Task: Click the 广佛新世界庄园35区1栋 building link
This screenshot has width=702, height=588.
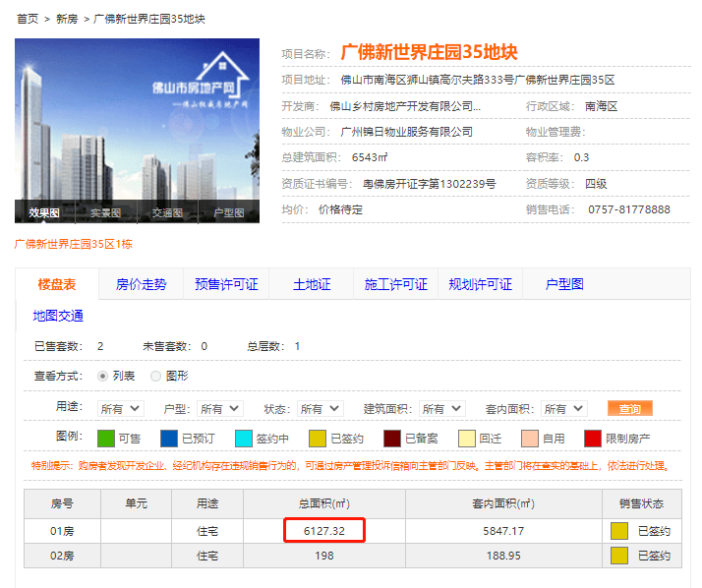Action: coord(74,244)
